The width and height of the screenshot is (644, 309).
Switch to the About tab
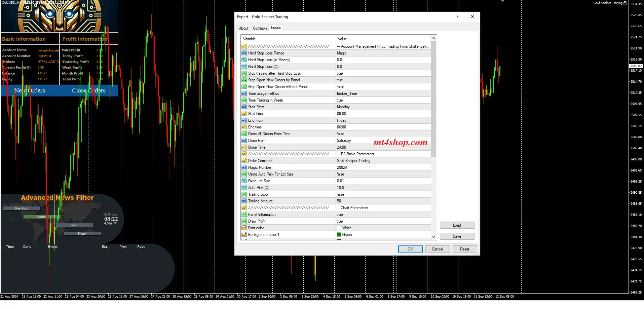tap(244, 28)
